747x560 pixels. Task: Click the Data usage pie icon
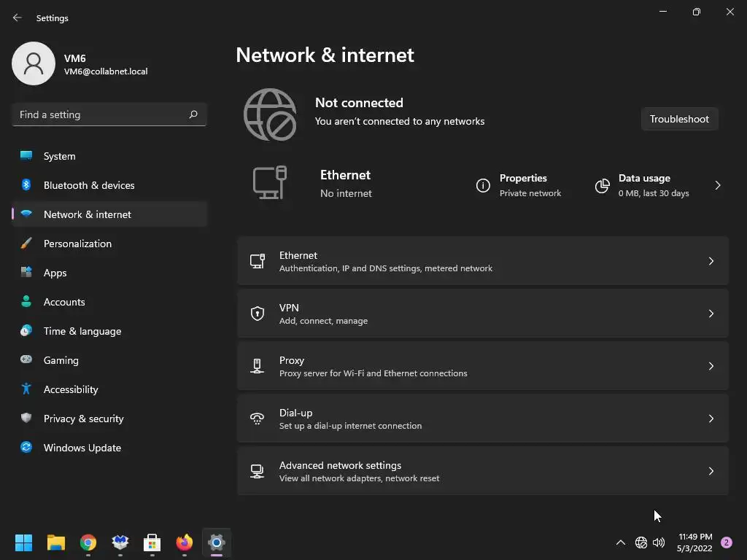click(x=602, y=186)
